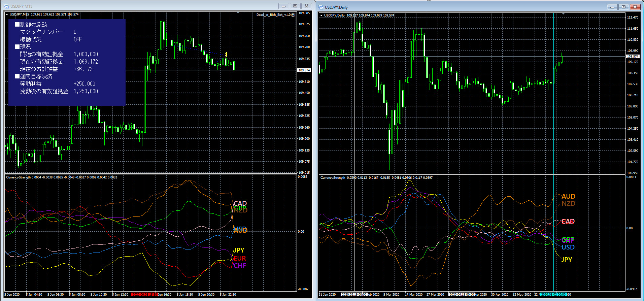Screen dimensions: 644x301
Task: Click the EUR label in M15 strength panel
Action: click(x=240, y=258)
